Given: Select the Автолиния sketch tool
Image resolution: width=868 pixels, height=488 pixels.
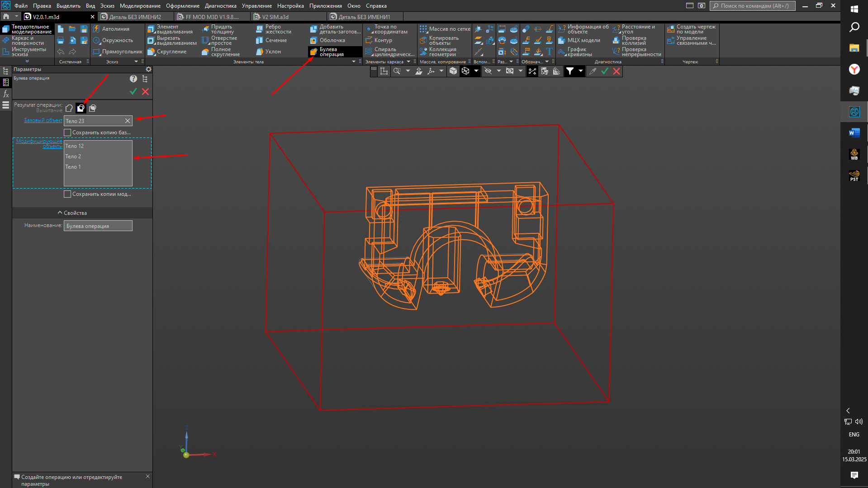Looking at the screenshot, I should coord(111,29).
